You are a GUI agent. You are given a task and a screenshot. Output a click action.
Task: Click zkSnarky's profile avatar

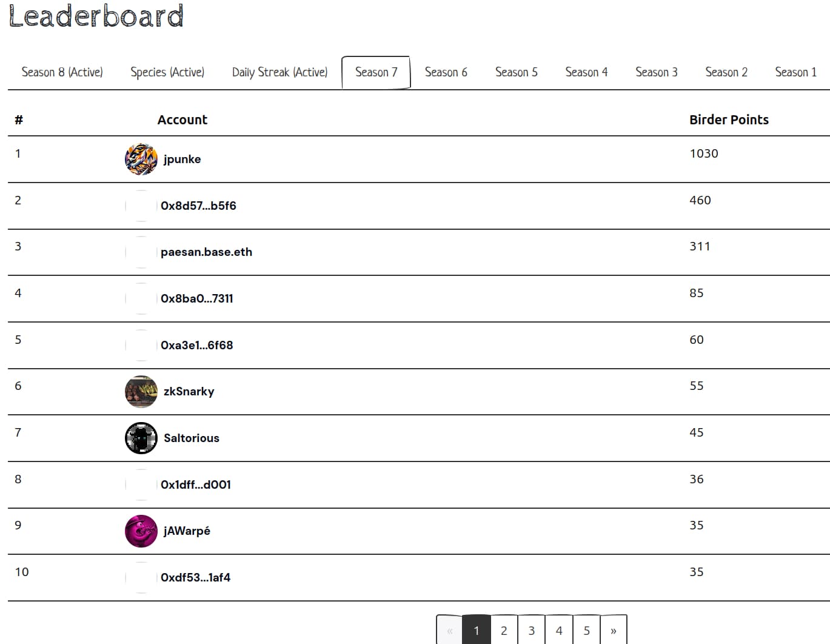(141, 392)
